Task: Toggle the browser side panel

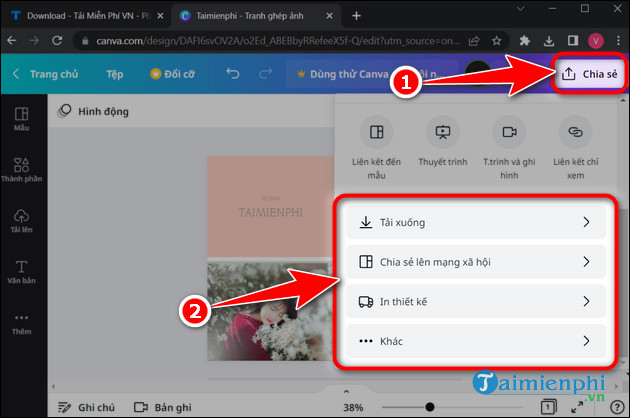Action: tap(573, 41)
